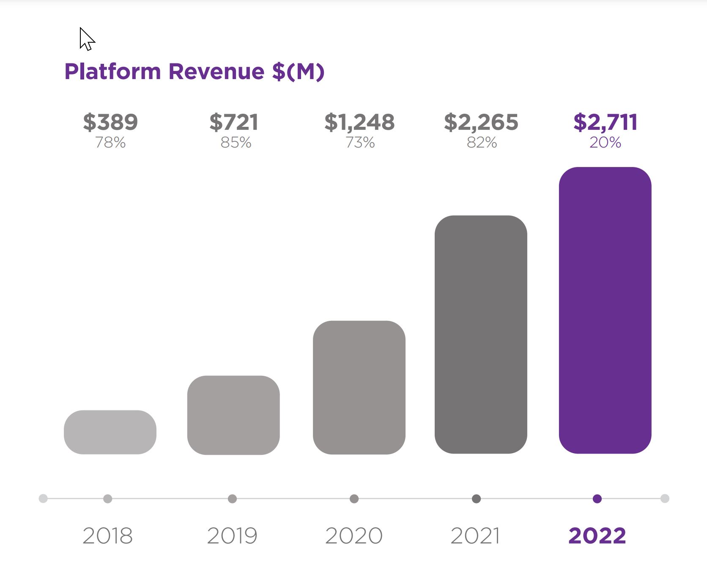The image size is (707, 588).
Task: Click the 2020 year label
Action: 354,536
